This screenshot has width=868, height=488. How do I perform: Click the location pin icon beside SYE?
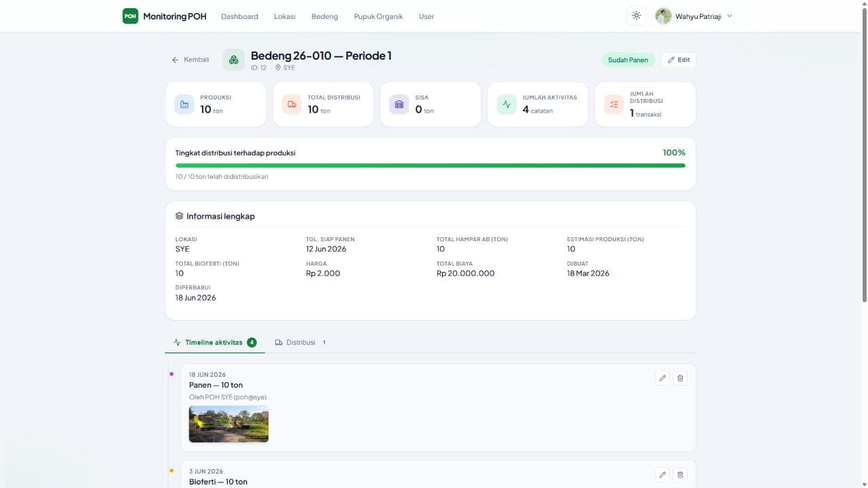pyautogui.click(x=278, y=68)
